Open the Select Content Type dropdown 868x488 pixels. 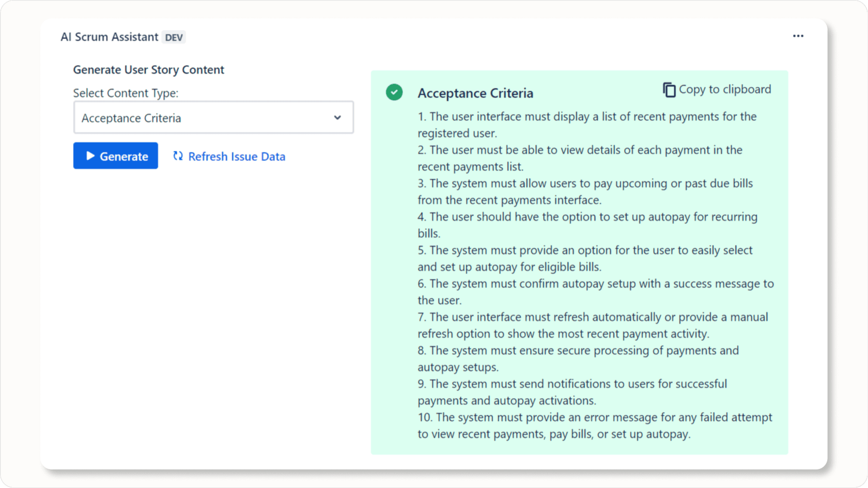(x=213, y=117)
